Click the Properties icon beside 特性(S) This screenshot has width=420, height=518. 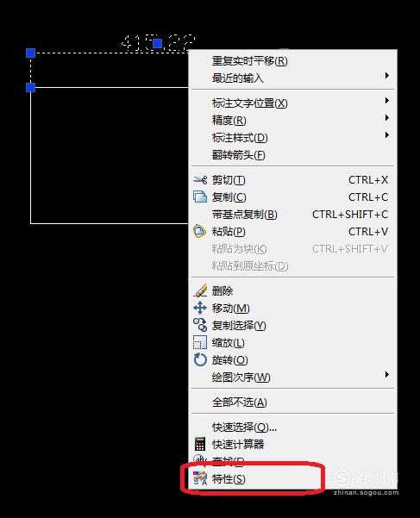click(200, 478)
